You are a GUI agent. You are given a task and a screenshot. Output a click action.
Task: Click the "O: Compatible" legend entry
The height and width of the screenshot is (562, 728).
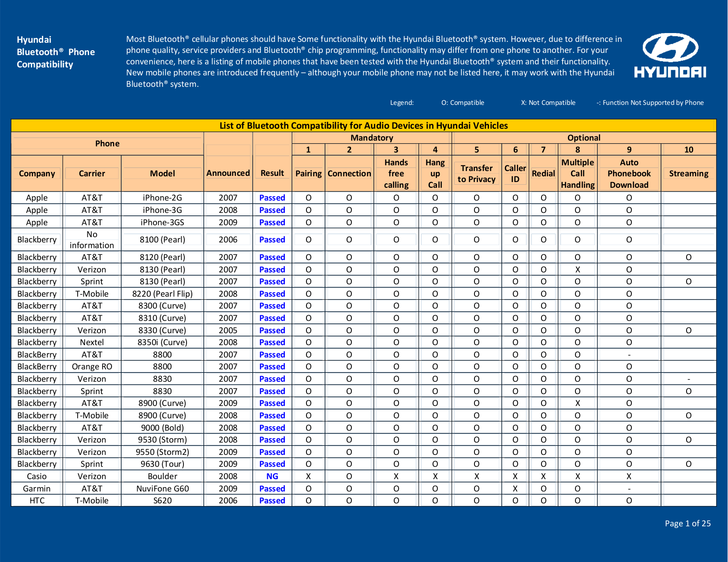[x=463, y=102]
